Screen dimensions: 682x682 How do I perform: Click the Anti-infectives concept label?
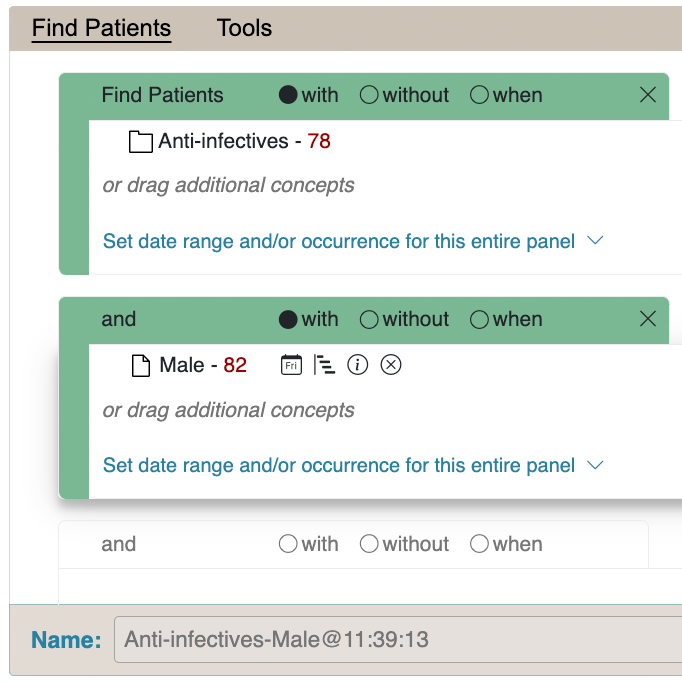[222, 142]
